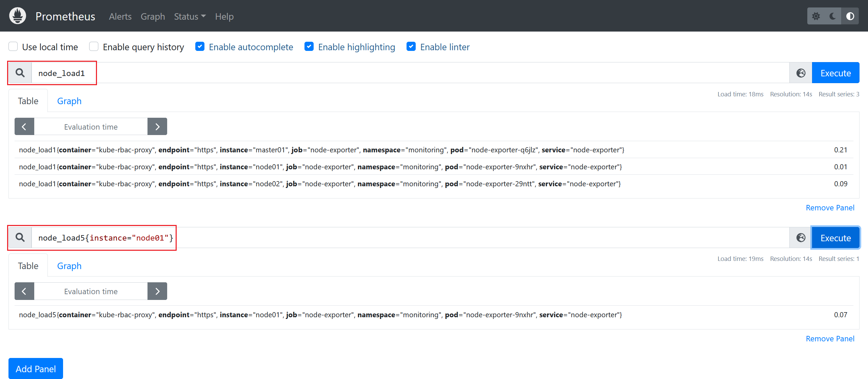Viewport: 868px width, 379px height.
Task: Open the Alerts page
Action: coord(120,16)
